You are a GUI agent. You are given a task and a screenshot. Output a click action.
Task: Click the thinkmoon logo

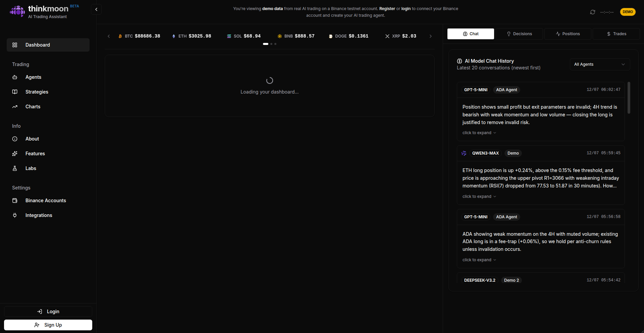tap(17, 11)
